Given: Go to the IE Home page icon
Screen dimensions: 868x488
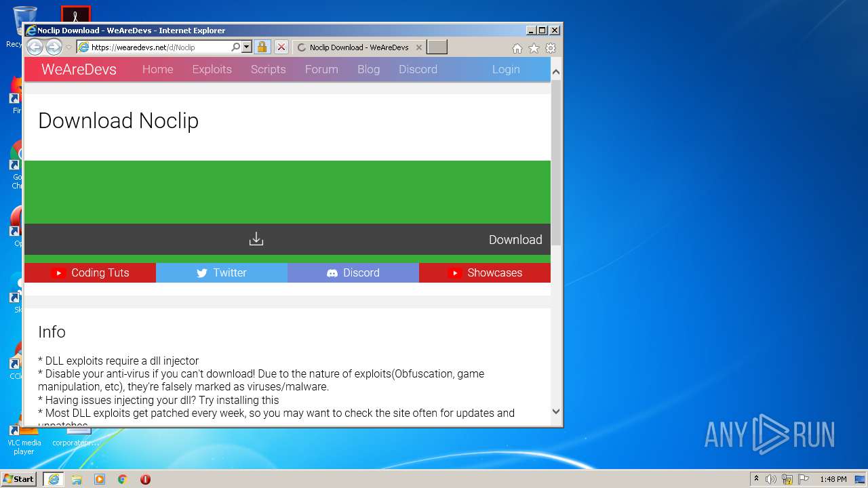Looking at the screenshot, I should tap(517, 48).
